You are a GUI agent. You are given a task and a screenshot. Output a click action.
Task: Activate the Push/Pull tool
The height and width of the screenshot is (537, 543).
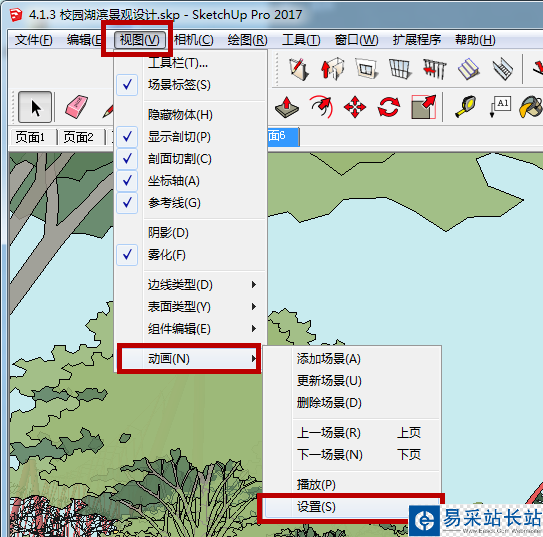(287, 107)
